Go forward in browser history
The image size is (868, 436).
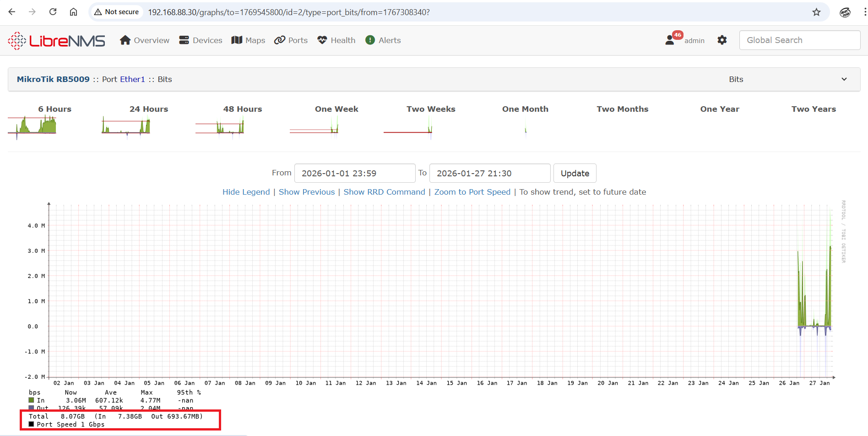point(32,12)
